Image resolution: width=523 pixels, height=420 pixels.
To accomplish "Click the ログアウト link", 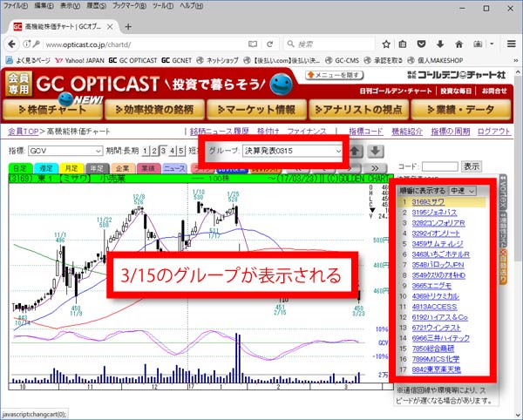I will 493,132.
